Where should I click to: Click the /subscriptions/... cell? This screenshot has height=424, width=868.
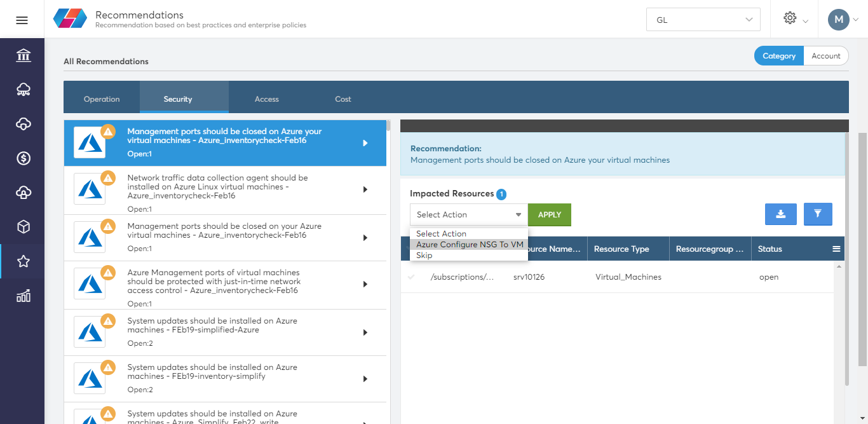click(462, 277)
